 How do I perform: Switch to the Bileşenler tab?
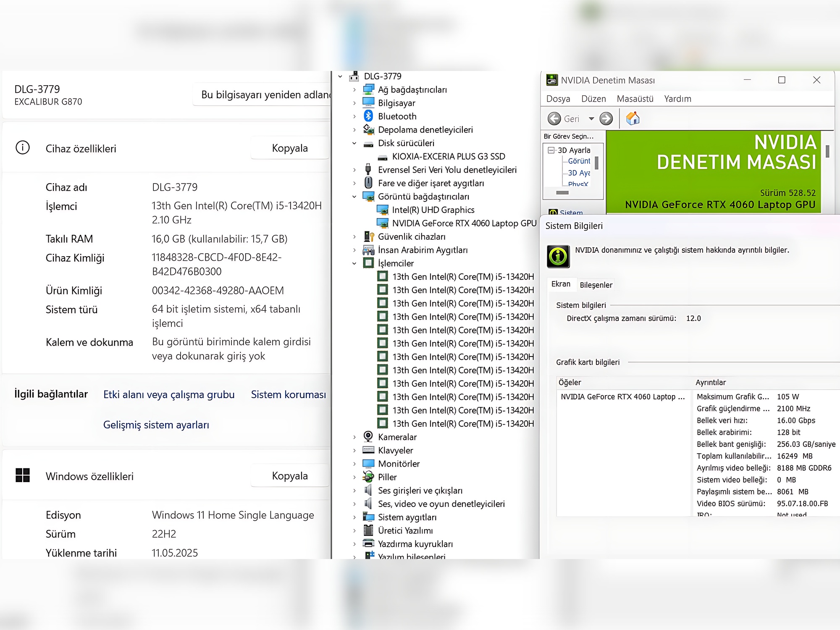coord(596,285)
